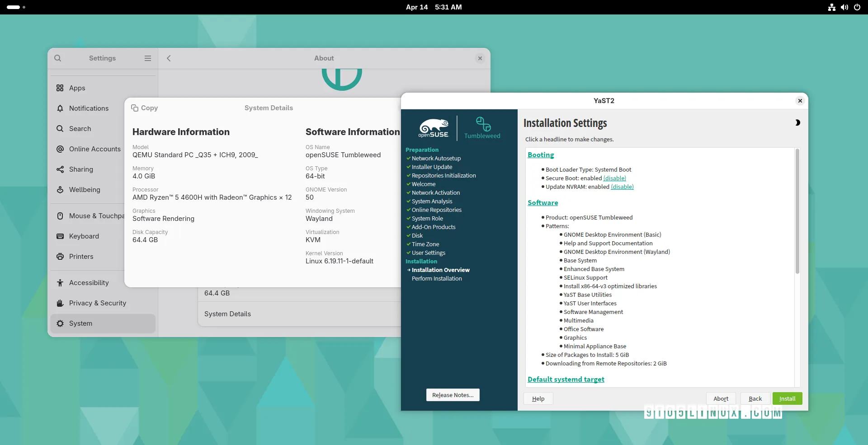The width and height of the screenshot is (868, 445).
Task: Open the power icon menu in top bar
Action: point(857,7)
